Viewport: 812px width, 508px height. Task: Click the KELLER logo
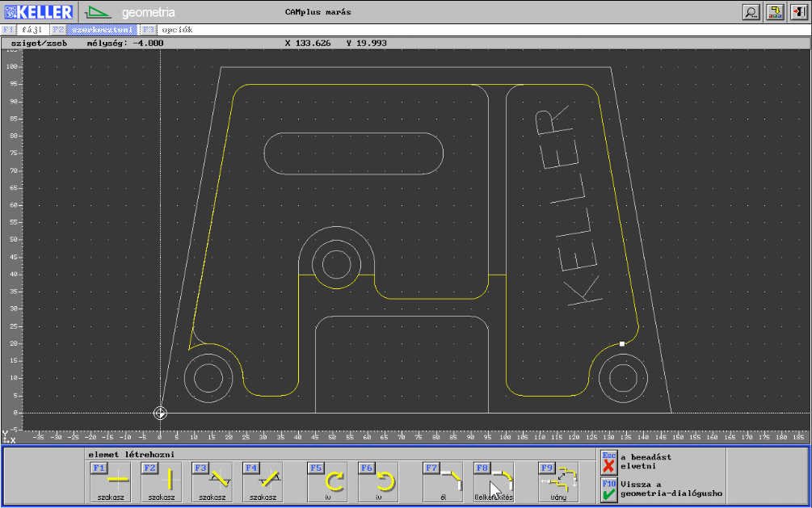(x=38, y=12)
